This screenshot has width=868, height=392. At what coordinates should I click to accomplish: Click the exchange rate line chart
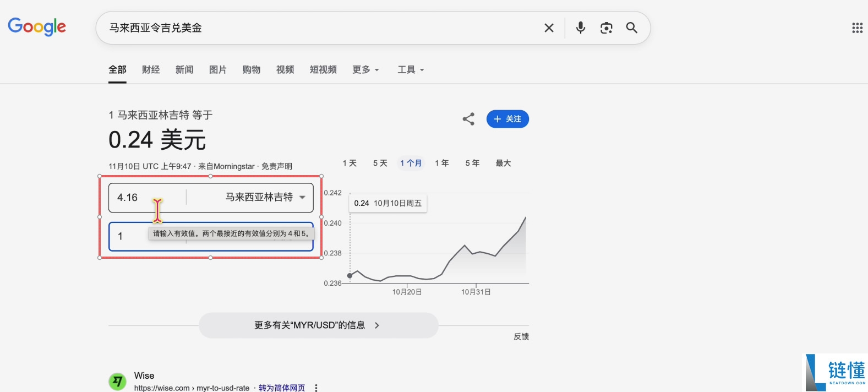coord(438,251)
